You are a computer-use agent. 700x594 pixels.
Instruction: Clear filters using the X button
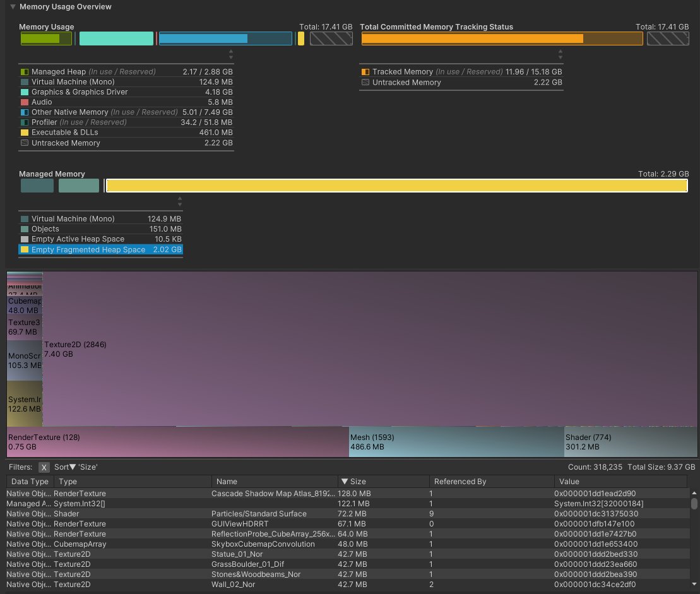coord(43,467)
